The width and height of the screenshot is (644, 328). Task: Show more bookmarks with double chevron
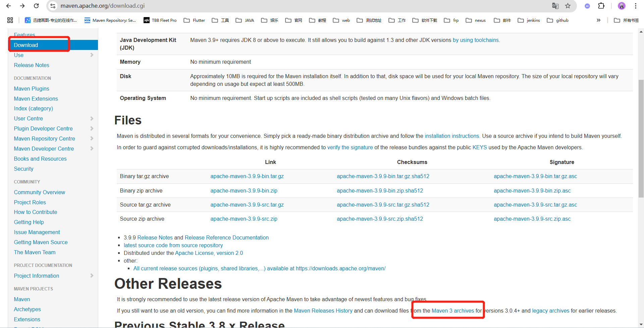coord(598,20)
